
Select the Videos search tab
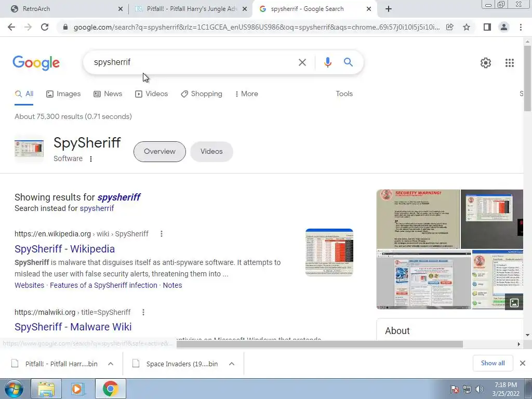[x=151, y=94]
